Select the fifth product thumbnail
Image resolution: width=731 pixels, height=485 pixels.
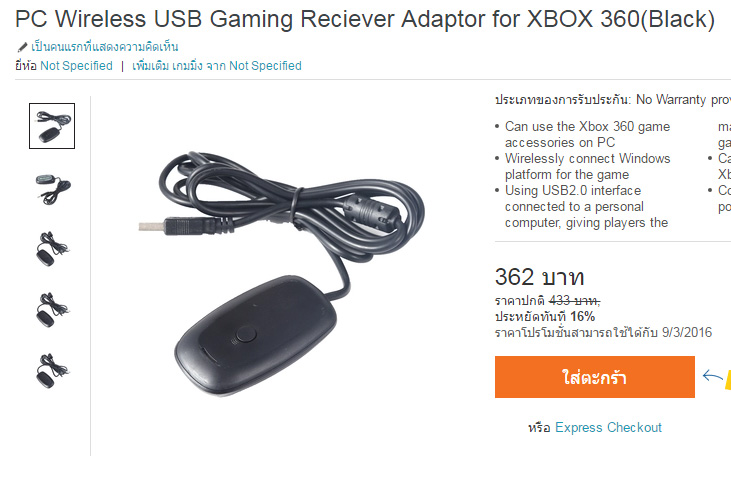tap(52, 371)
